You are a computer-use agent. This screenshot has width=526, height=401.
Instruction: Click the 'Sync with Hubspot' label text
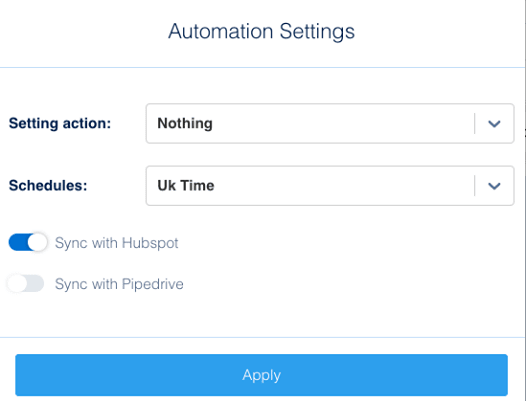click(116, 243)
